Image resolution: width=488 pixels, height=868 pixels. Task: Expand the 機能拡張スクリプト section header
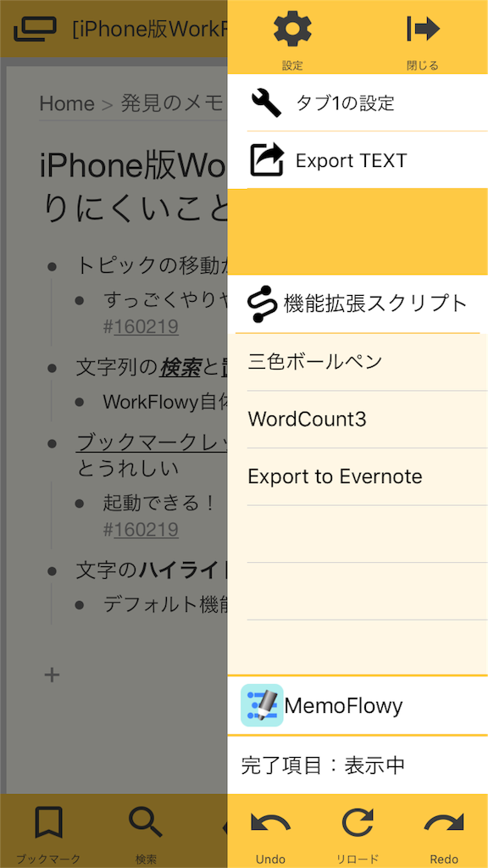(358, 303)
